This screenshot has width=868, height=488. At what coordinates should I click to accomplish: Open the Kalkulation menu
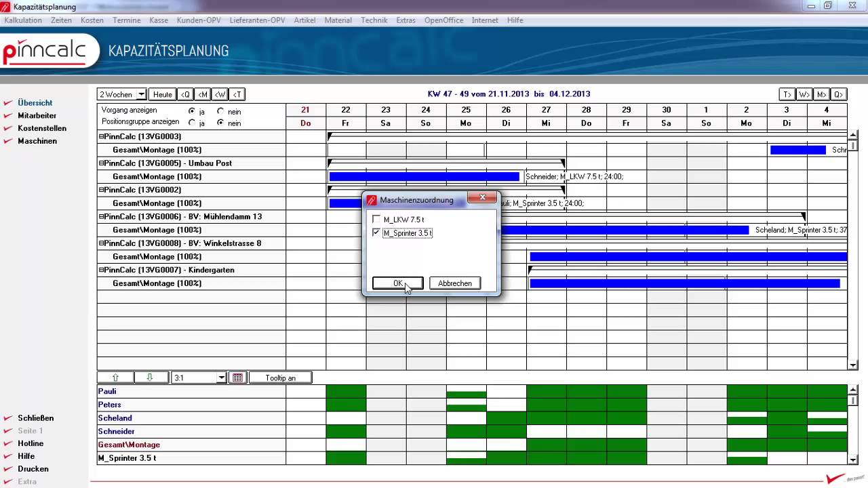23,20
